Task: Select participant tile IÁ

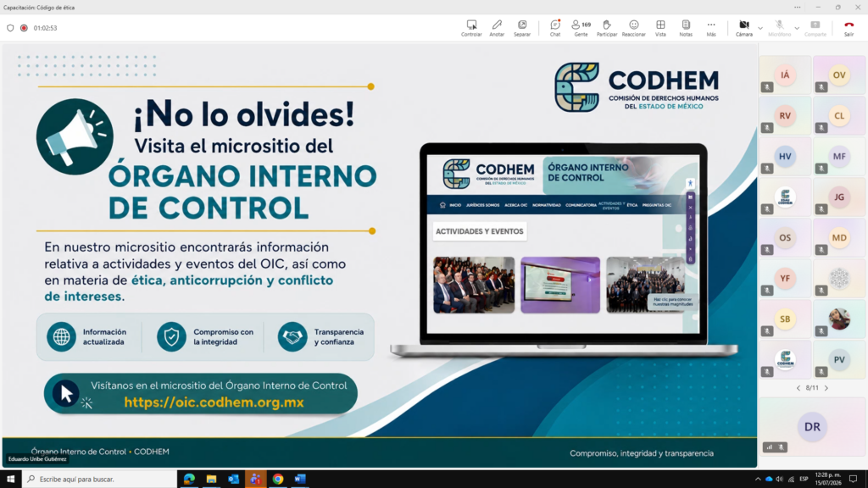Action: click(x=785, y=75)
